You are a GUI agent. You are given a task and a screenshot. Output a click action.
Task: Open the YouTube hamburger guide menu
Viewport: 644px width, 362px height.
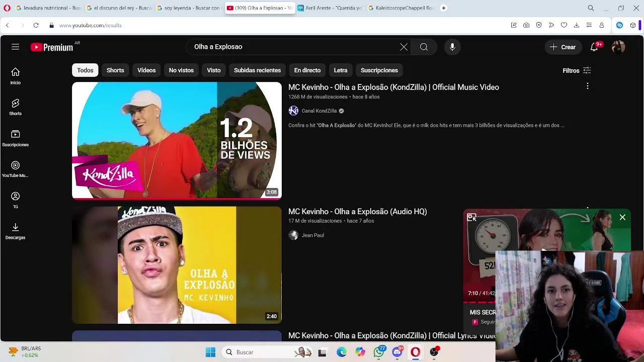click(x=15, y=47)
